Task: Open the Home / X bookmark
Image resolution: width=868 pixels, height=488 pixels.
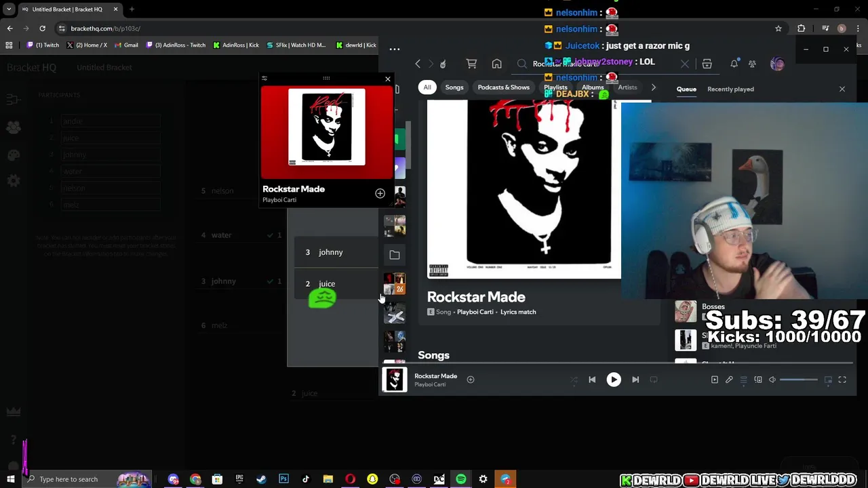Action: 87,45
